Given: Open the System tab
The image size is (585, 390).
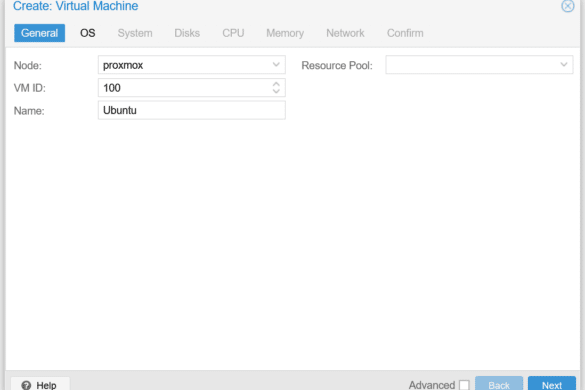Looking at the screenshot, I should [x=135, y=33].
